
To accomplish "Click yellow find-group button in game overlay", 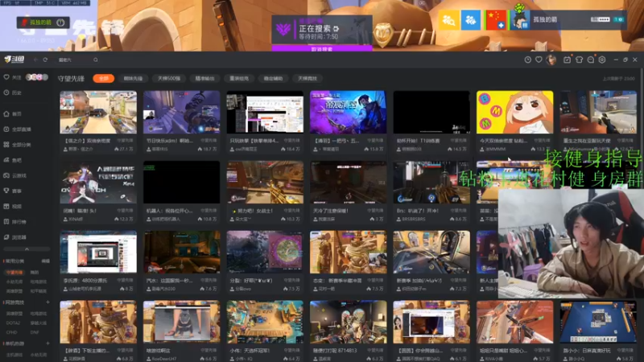I will 448,19.
